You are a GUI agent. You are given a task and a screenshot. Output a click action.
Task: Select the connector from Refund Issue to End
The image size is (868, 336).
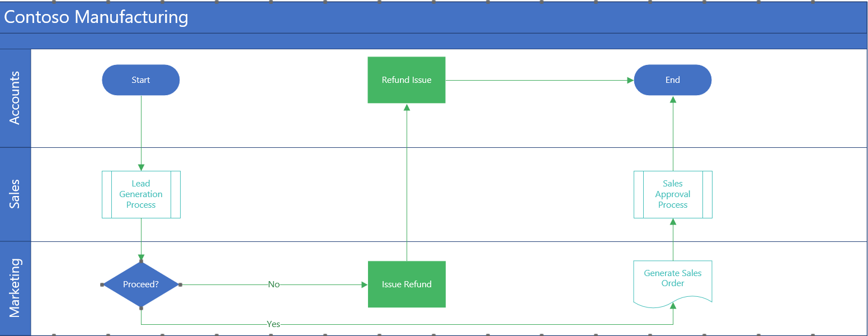pyautogui.click(x=540, y=80)
